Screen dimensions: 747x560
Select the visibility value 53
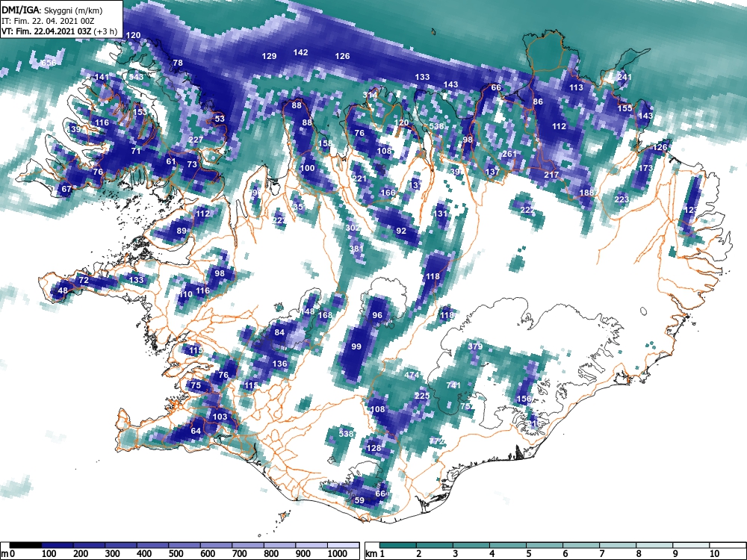click(x=219, y=119)
